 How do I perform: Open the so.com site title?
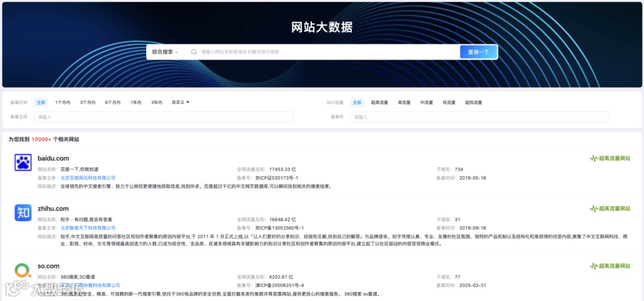(x=48, y=266)
